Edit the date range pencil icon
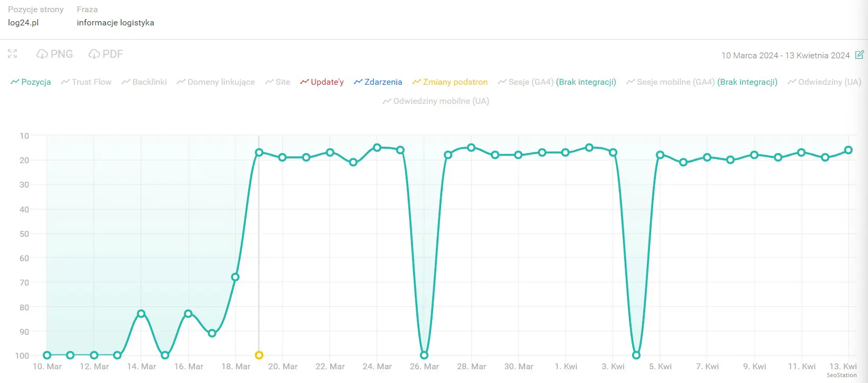The image size is (868, 383). pyautogui.click(x=860, y=55)
